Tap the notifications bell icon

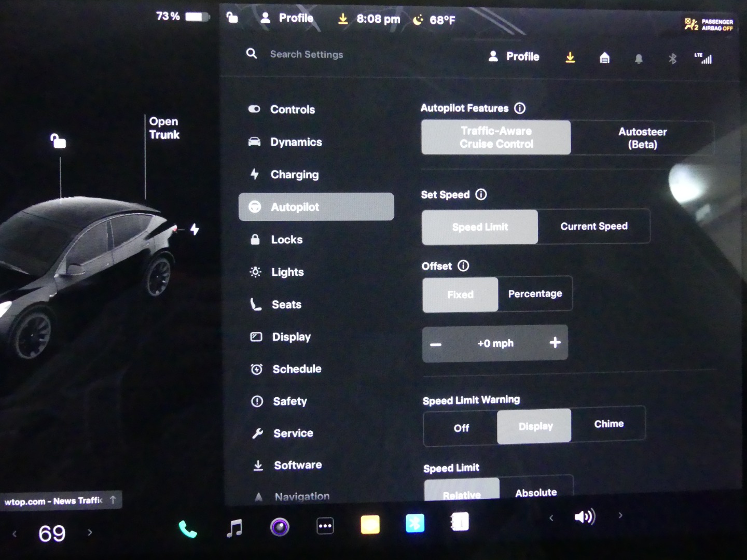click(x=639, y=59)
